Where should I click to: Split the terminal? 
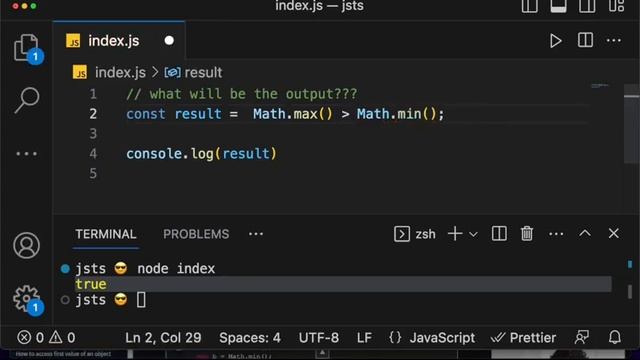499,234
